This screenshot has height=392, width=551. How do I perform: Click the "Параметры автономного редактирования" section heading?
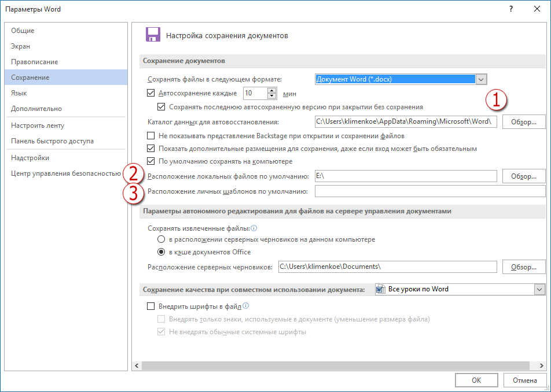click(297, 211)
